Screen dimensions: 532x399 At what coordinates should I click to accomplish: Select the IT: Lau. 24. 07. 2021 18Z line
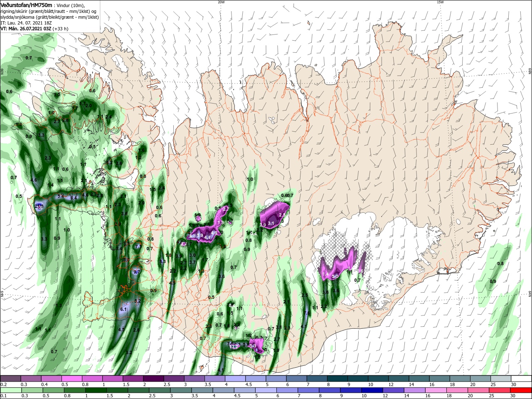pyautogui.click(x=26, y=23)
